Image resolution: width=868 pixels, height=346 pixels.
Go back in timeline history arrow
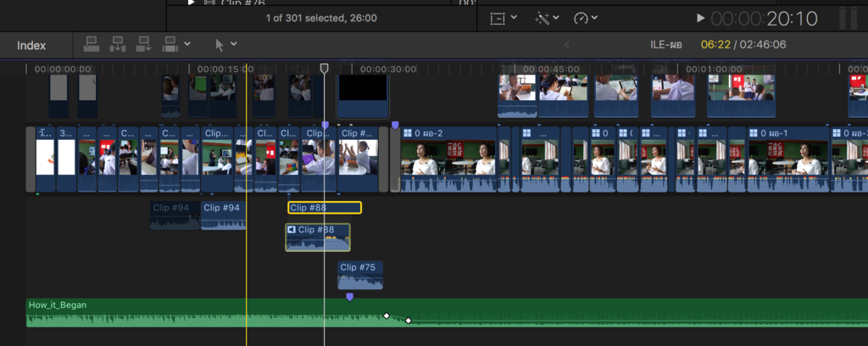(x=567, y=45)
